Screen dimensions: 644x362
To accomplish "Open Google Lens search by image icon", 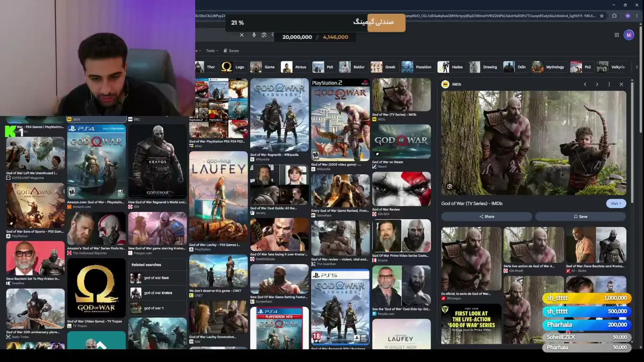I will click(264, 35).
